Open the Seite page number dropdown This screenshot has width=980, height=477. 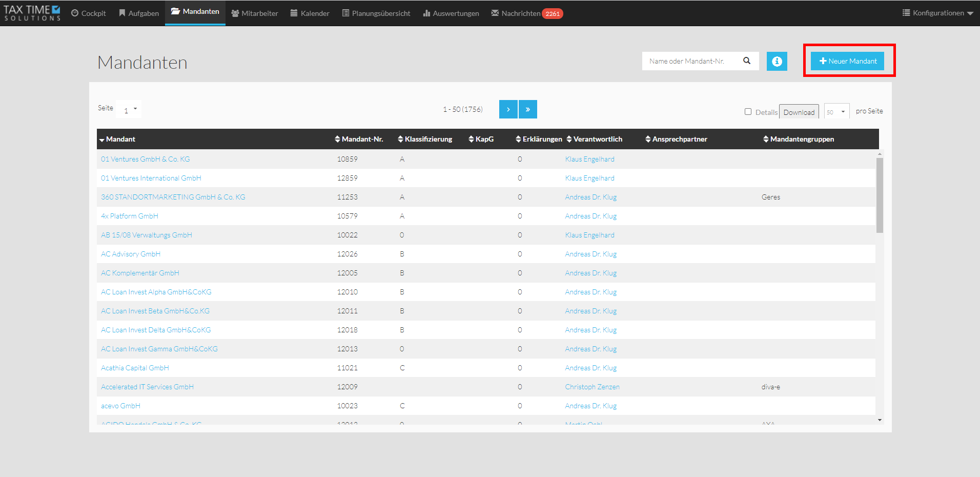(129, 109)
